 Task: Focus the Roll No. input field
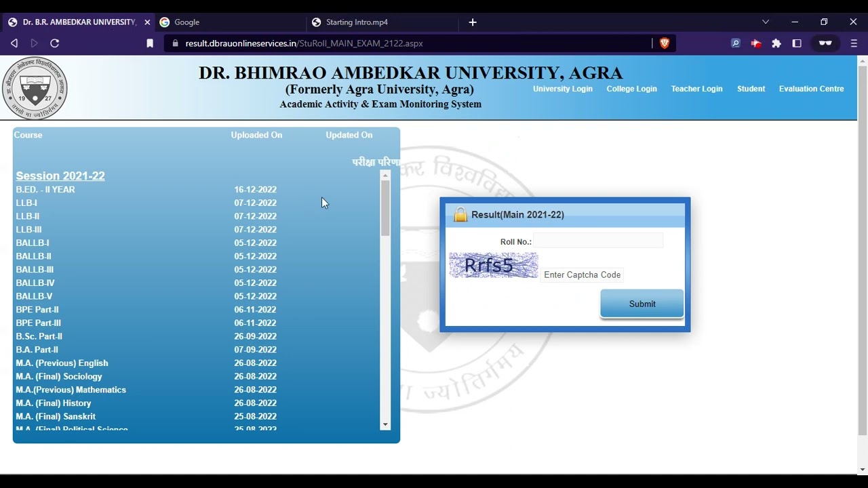pyautogui.click(x=598, y=241)
